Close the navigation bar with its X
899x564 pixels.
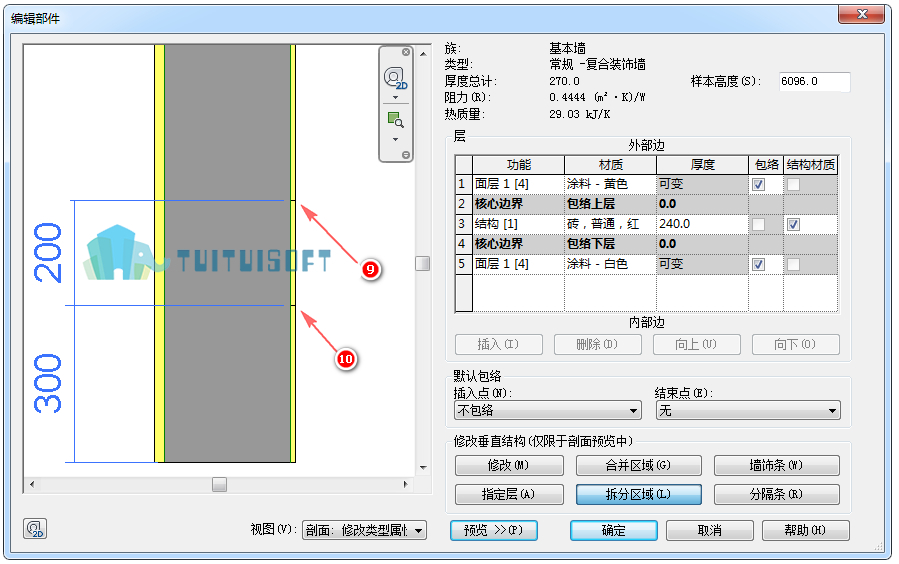coord(406,52)
